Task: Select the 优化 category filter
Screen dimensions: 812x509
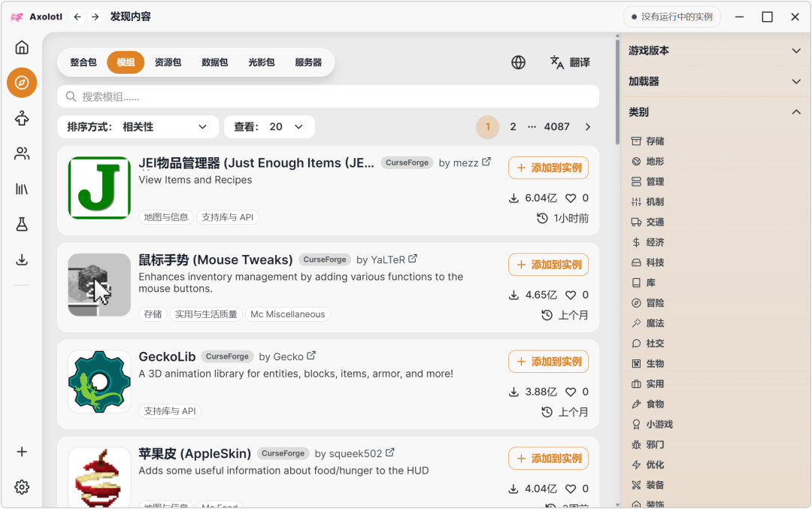Action: 648,464
